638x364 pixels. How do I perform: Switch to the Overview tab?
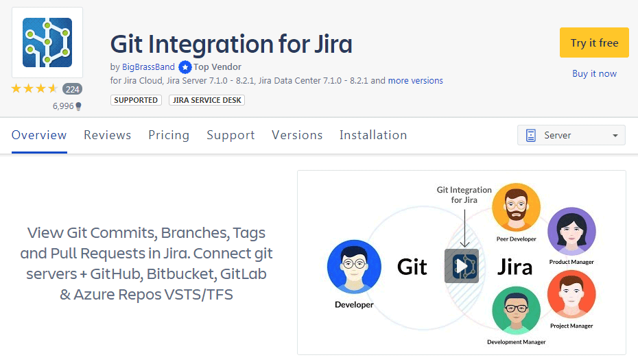coord(39,135)
